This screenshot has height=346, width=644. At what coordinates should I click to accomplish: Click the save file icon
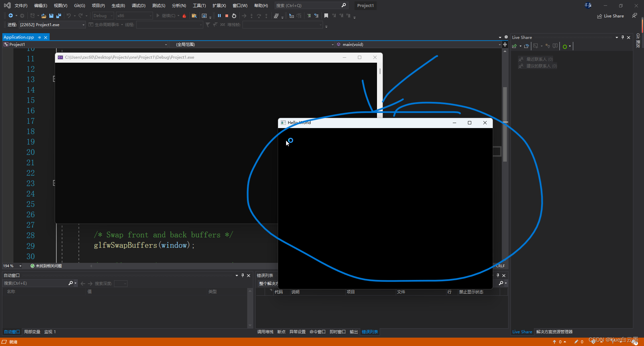51,16
